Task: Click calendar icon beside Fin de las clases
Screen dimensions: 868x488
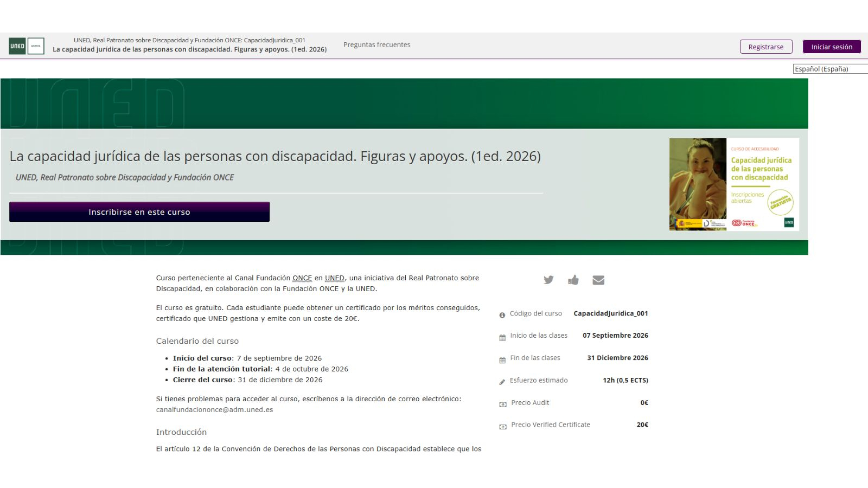Action: tap(502, 359)
